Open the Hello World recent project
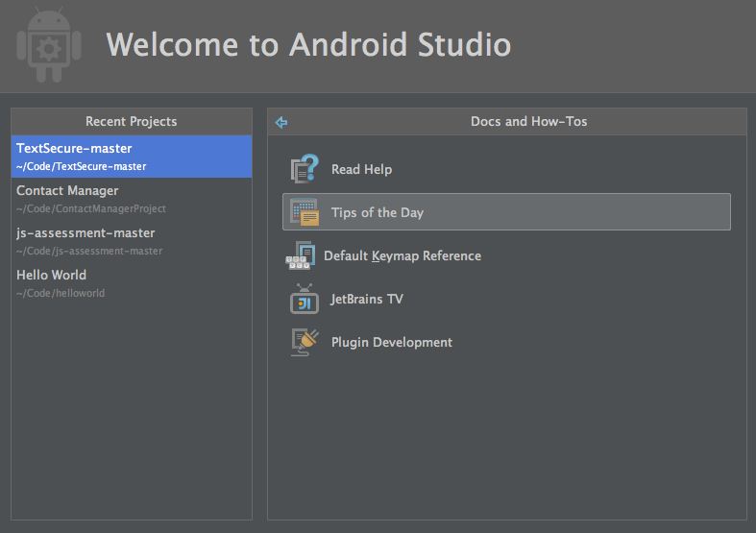The width and height of the screenshot is (756, 533). [x=51, y=275]
